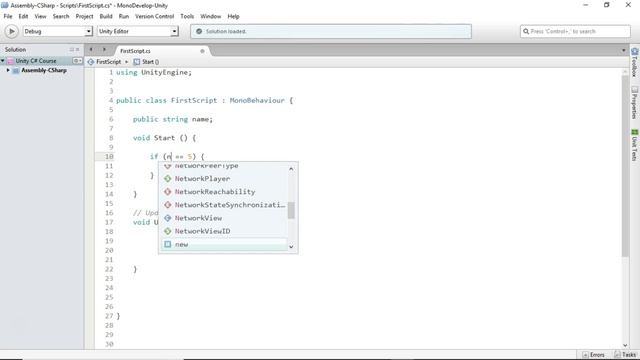640x360 pixels.
Task: Open the Version Control menu
Action: [154, 16]
